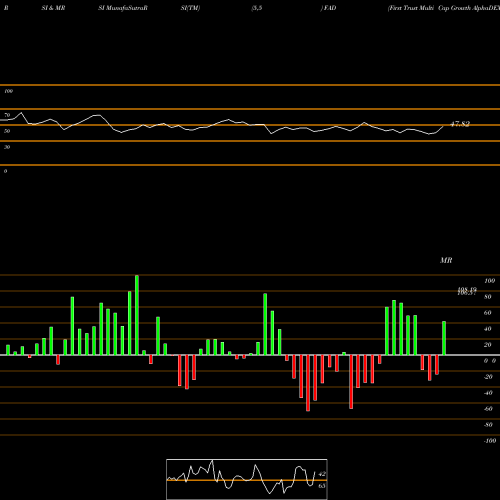Screen dimensions: 500x500
Task: Click the 100 level label in RSI panel
Action: 8,91
